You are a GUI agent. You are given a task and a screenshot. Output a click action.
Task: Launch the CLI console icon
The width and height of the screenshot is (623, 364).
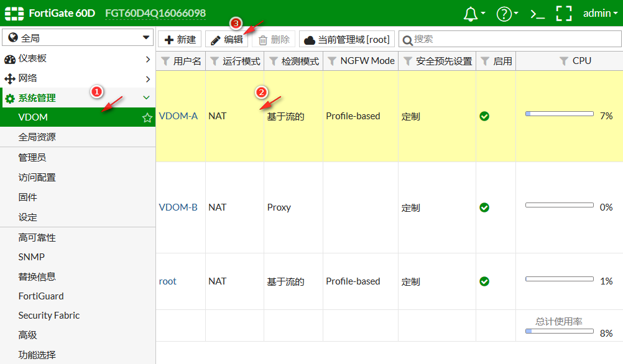538,14
